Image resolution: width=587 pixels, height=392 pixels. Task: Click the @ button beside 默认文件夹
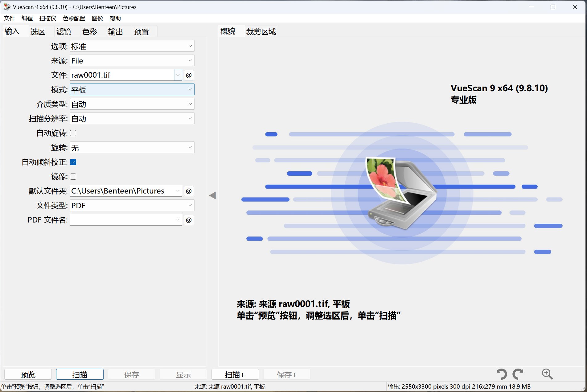click(x=189, y=191)
